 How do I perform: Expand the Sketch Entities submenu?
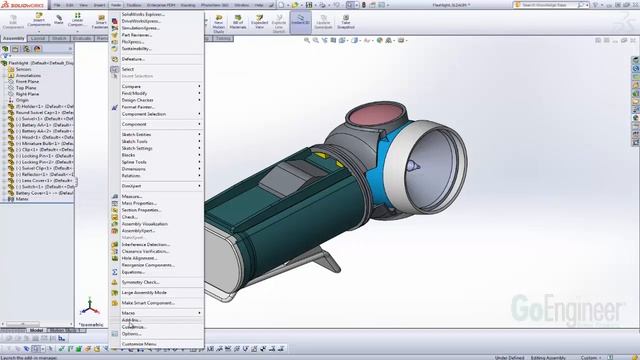pyautogui.click(x=157, y=134)
